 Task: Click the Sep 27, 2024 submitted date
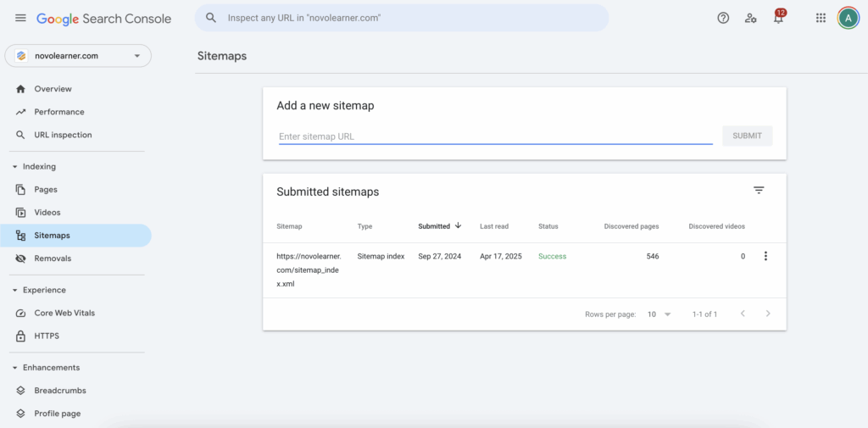click(x=440, y=256)
